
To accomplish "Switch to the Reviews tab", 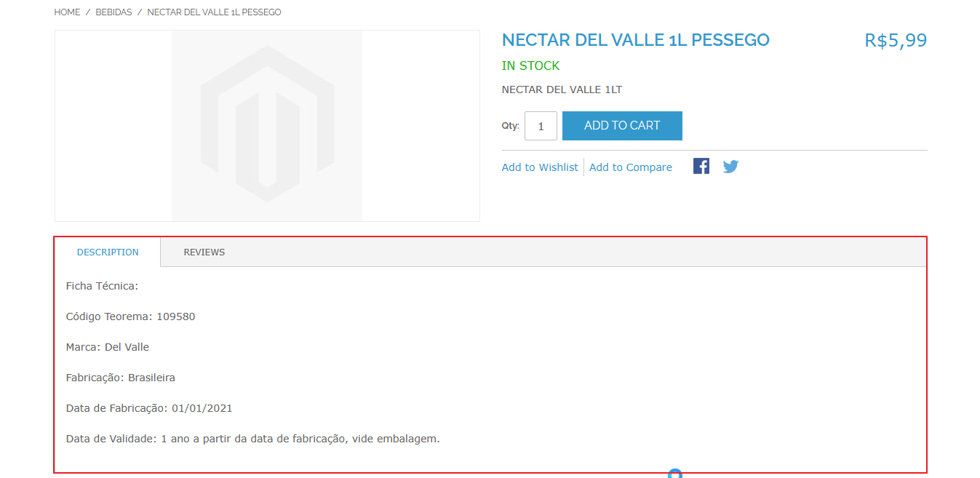I will (x=204, y=252).
